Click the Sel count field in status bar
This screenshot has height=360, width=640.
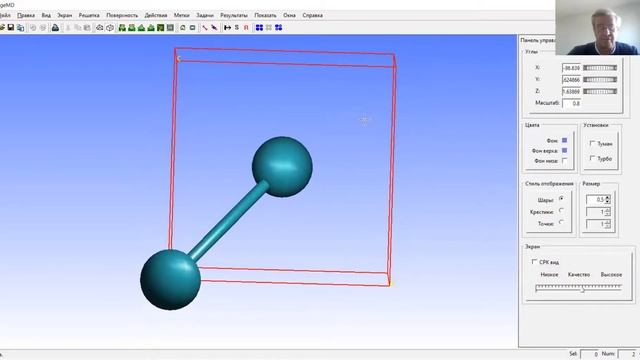pos(589,354)
